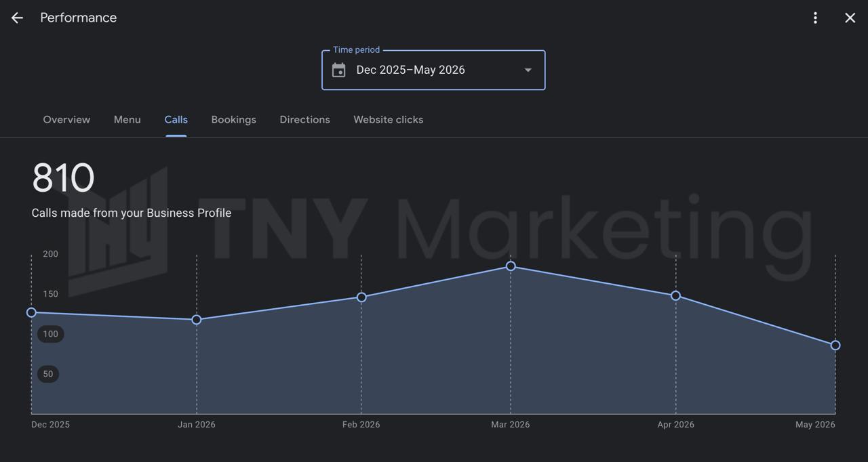This screenshot has height=462, width=868.
Task: Click the Jan 2026 x-axis label
Action: click(x=197, y=425)
